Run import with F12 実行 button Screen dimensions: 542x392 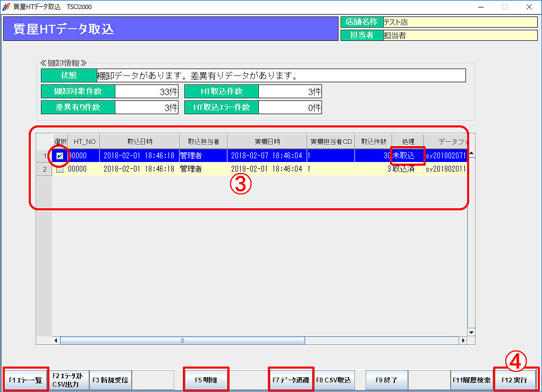[x=515, y=380]
